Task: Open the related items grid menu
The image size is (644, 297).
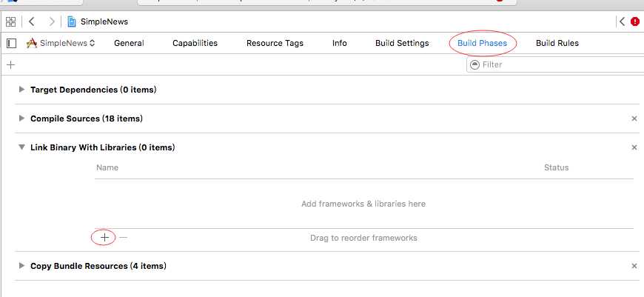Action: pos(11,22)
